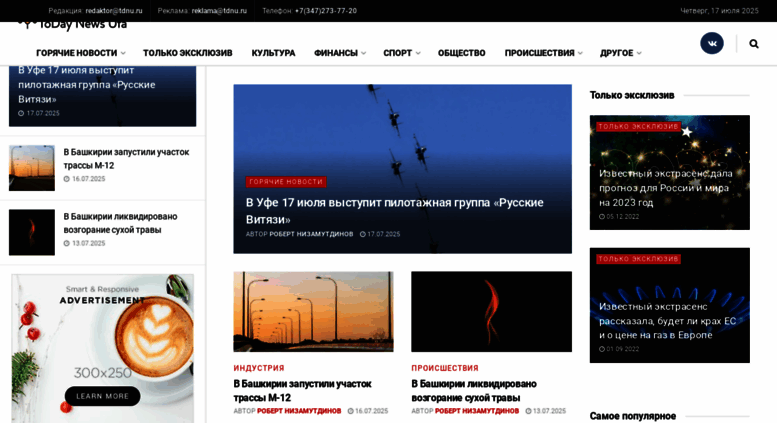Click the search magnifier icon
777x423 pixels.
(x=754, y=44)
